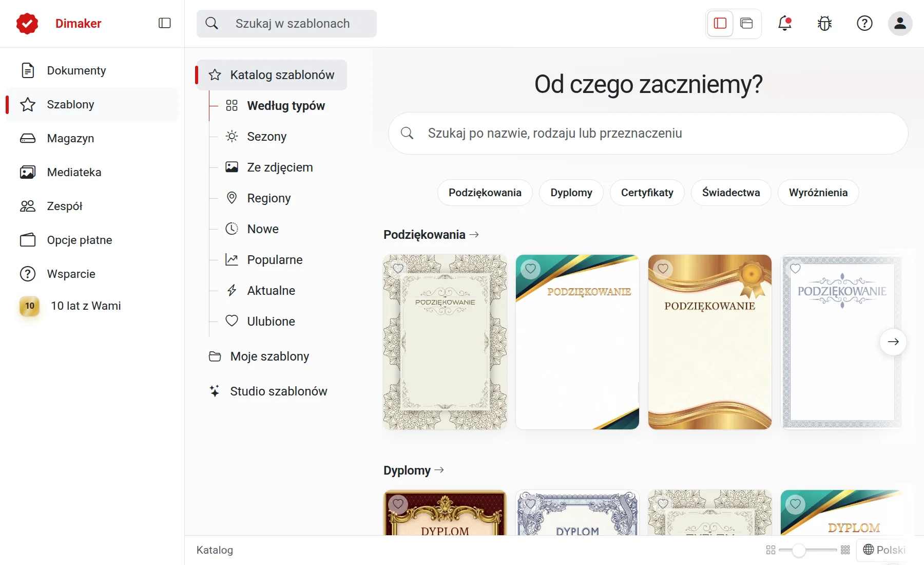924x565 pixels.
Task: Open Opcje płatne section
Action: point(92,240)
